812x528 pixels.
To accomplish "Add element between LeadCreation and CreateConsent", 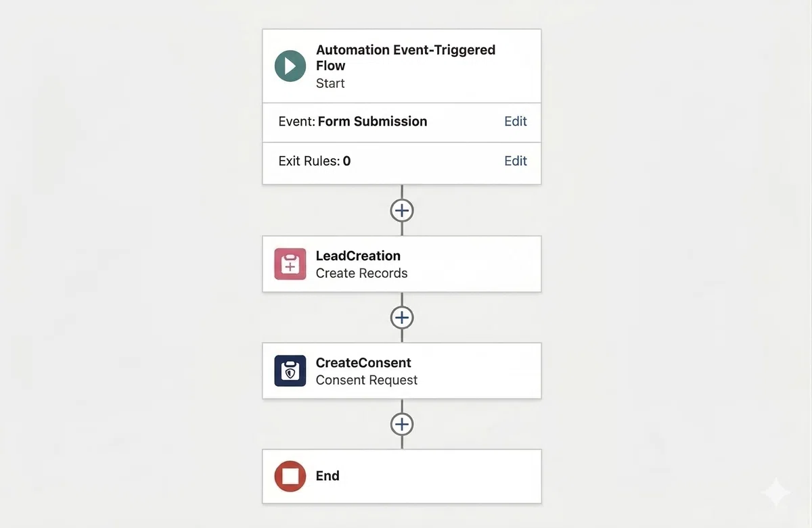I will 402,317.
